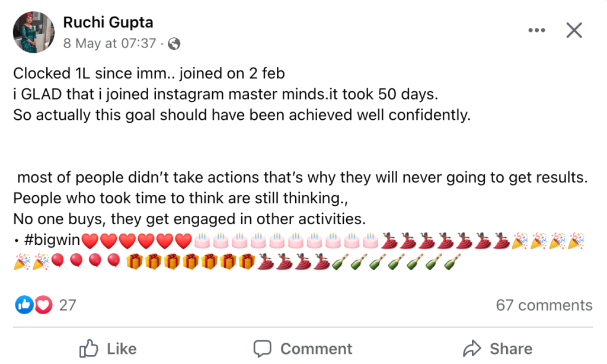
Task: Click the 8 May at 07:37 timestamp
Action: [x=110, y=43]
